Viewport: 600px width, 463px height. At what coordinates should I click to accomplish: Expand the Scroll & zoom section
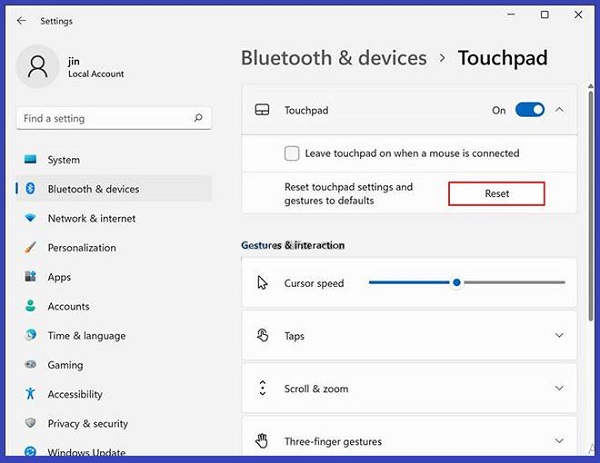coord(558,389)
